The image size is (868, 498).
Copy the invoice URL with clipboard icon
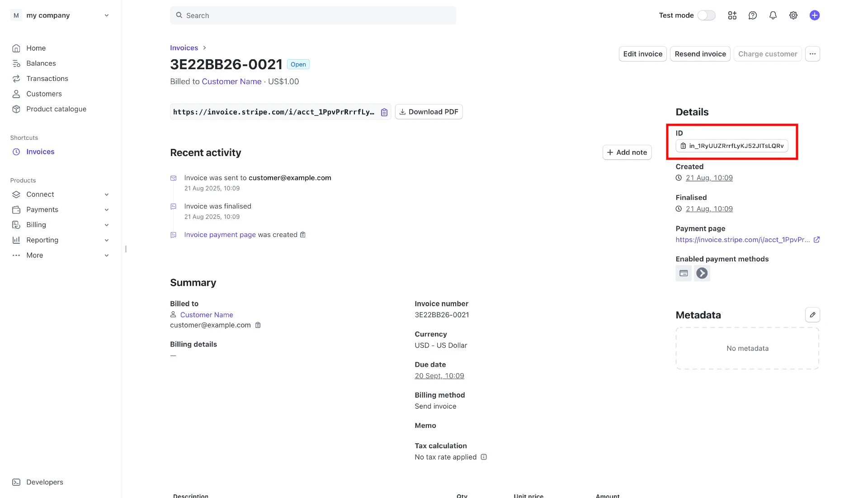384,112
